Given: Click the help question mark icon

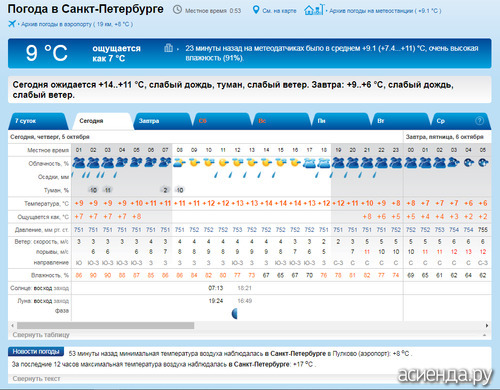Looking at the screenshot, I should [479, 121].
